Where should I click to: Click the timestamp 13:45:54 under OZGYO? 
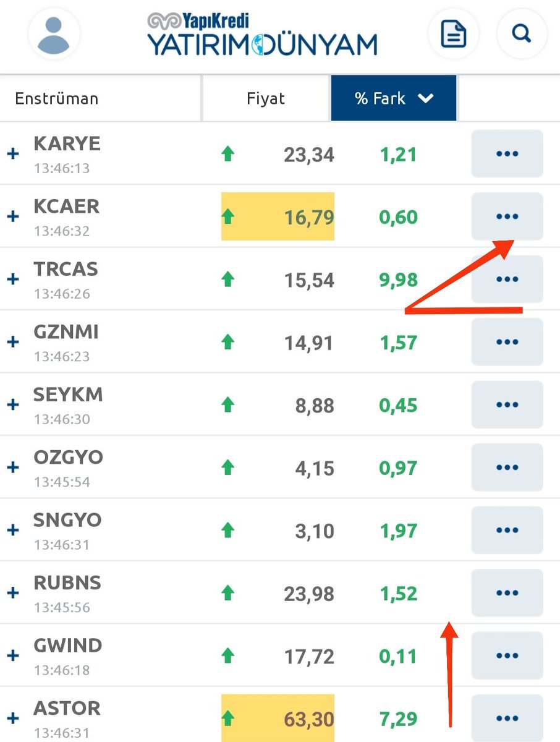[62, 482]
